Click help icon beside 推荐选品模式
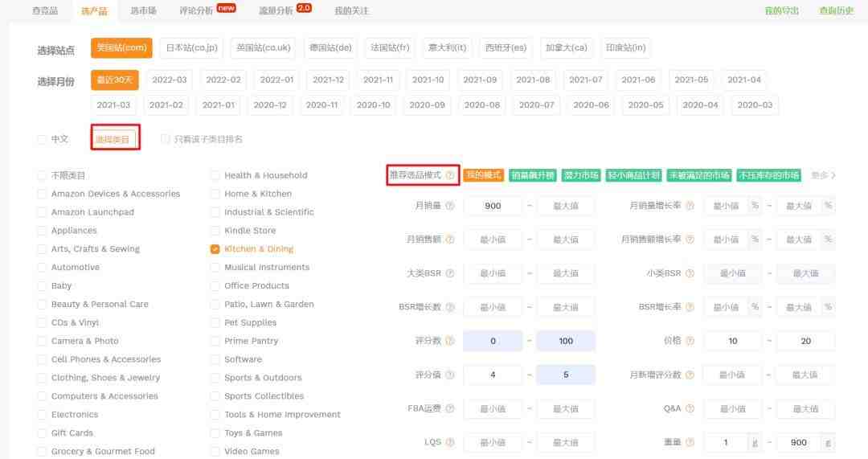 coord(450,175)
